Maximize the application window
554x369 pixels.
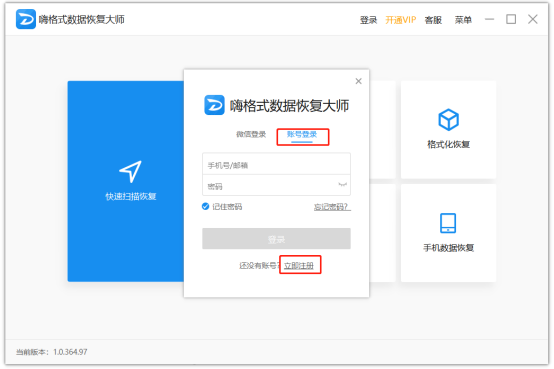[x=511, y=19]
